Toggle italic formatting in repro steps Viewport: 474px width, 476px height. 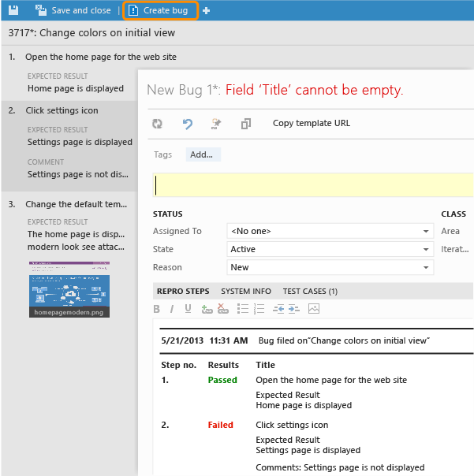point(172,309)
